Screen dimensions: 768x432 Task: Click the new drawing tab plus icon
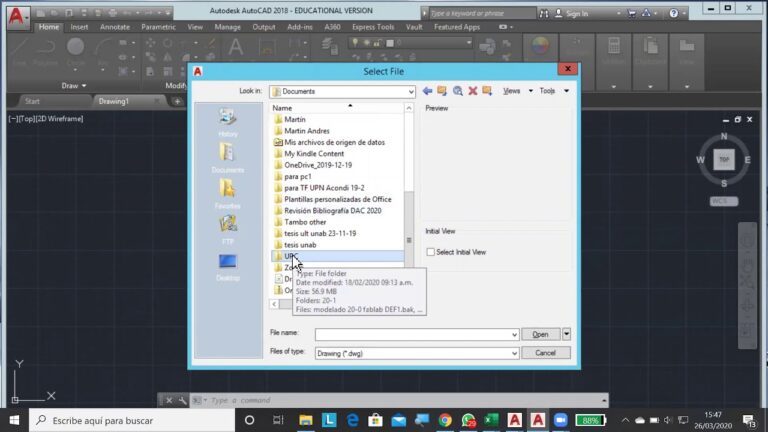click(177, 101)
